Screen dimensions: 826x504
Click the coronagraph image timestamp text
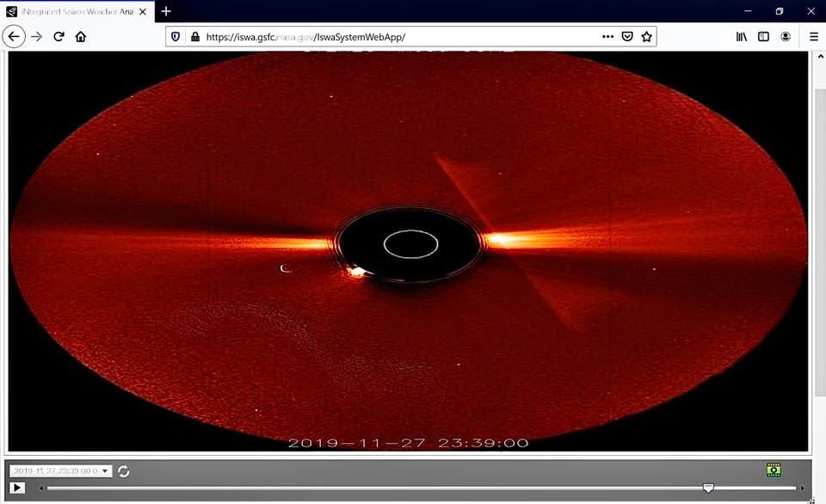coord(408,443)
